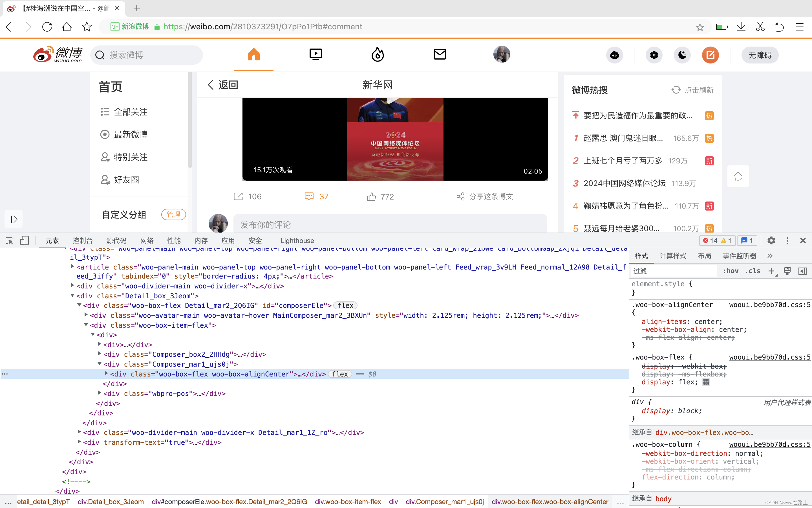Go to browser home page icon

click(x=67, y=27)
